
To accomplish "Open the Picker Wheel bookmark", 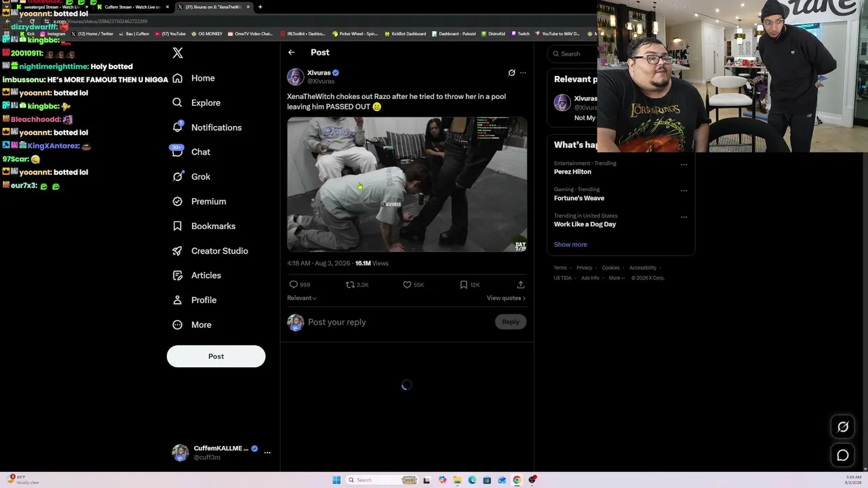I will pos(355,34).
